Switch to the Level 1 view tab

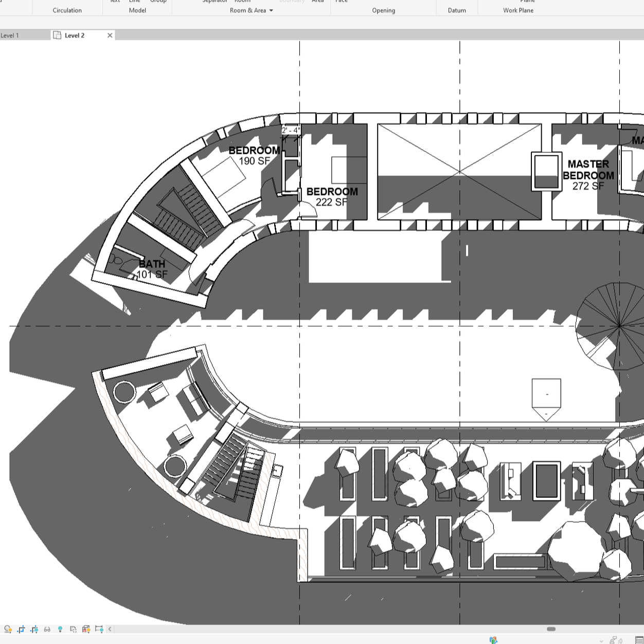10,35
